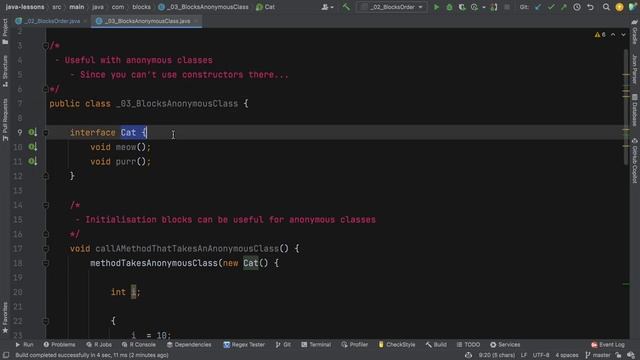
Task: Click the warnings count indicator
Action: [600, 35]
